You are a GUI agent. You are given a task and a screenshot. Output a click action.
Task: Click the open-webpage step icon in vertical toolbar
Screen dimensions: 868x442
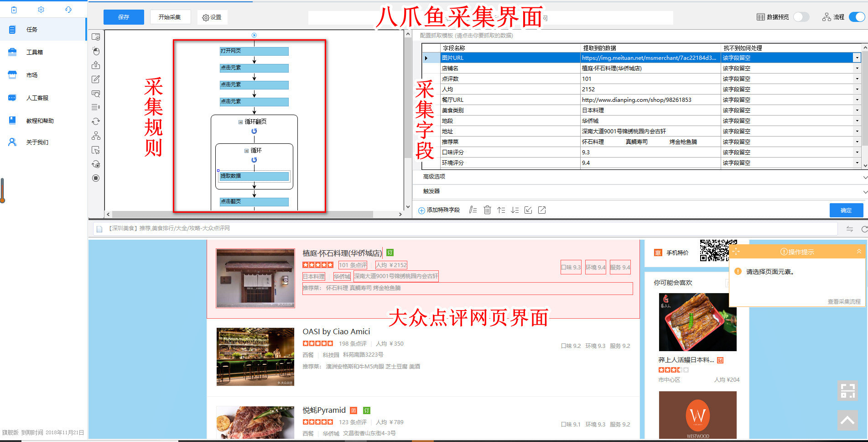96,37
